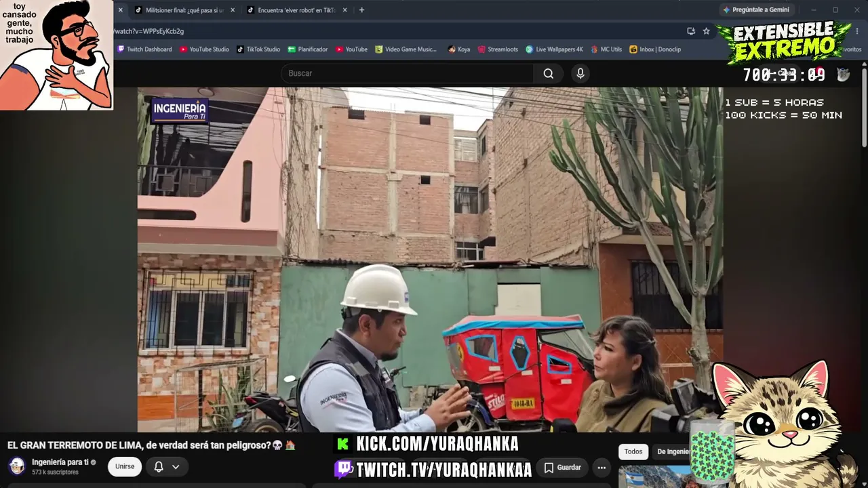Viewport: 868px width, 488px height.
Task: Open the Planificador bookmark
Action: coord(308,49)
